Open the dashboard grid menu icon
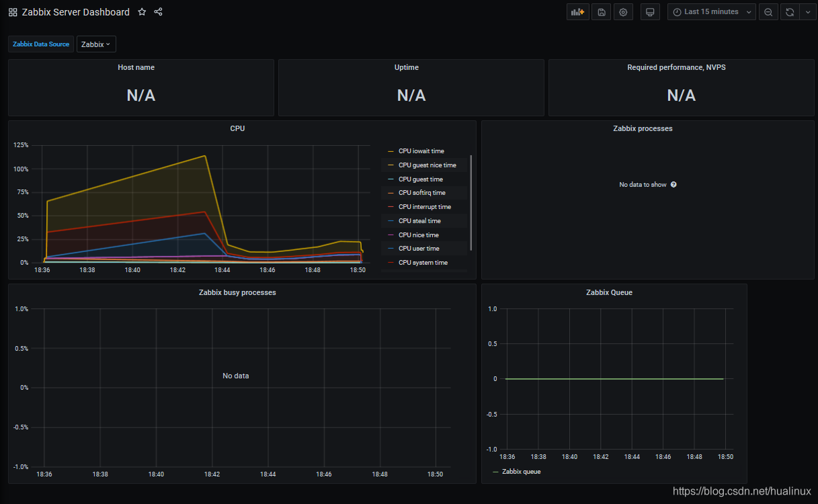This screenshot has width=818, height=504. [13, 12]
